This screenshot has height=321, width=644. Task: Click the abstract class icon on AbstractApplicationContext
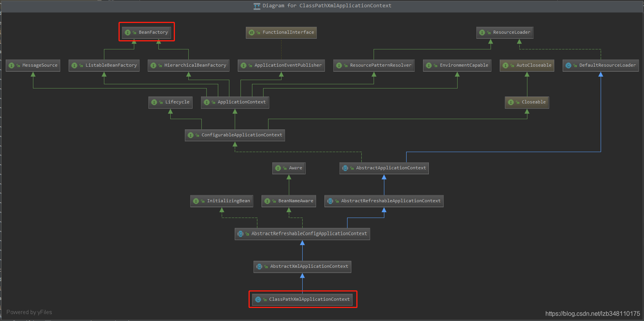pyautogui.click(x=345, y=168)
